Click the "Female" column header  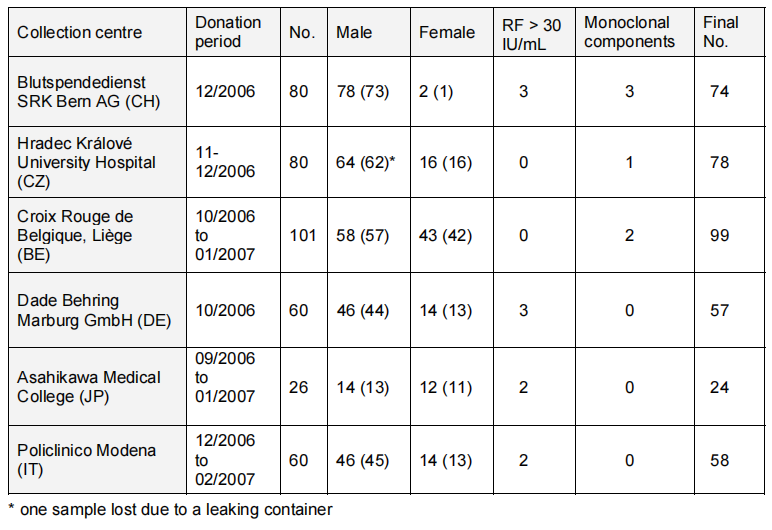click(x=447, y=33)
